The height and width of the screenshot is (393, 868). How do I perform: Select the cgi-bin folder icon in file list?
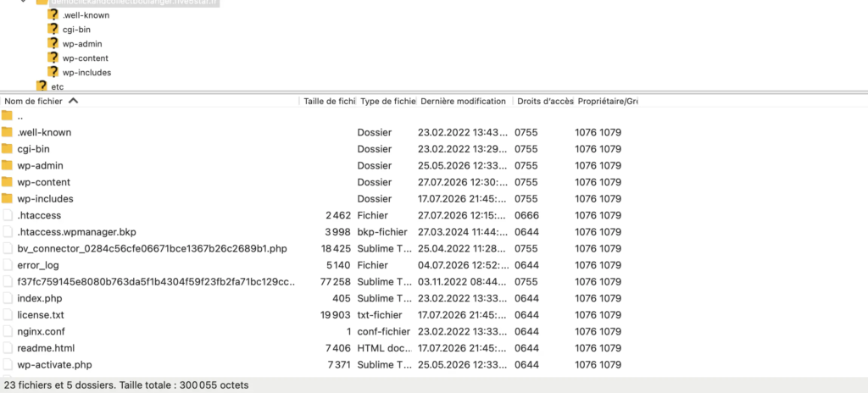7,149
